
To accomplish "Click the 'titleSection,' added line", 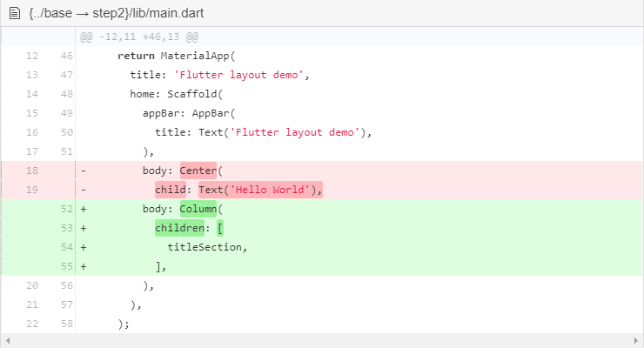I will click(x=207, y=247).
